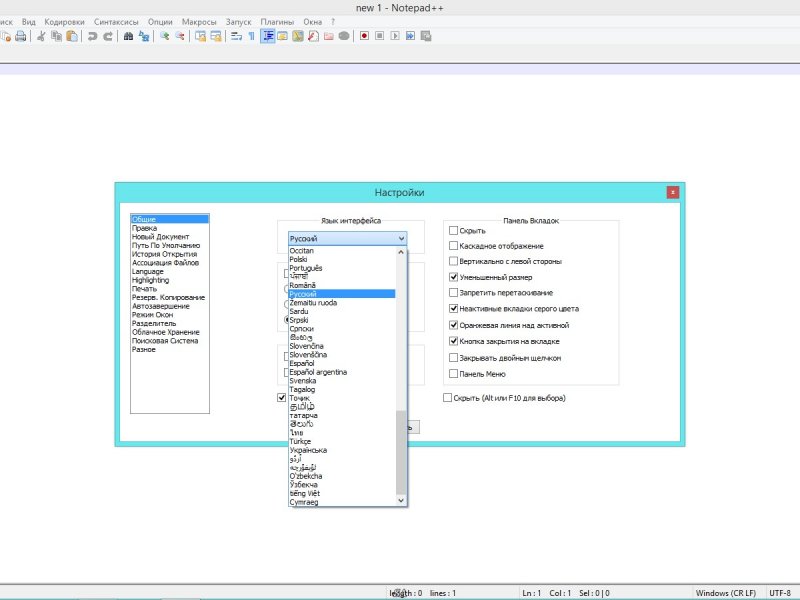Image resolution: width=800 pixels, height=600 pixels.
Task: Enable Запретить перетаскивание checkbox
Action: [x=453, y=292]
